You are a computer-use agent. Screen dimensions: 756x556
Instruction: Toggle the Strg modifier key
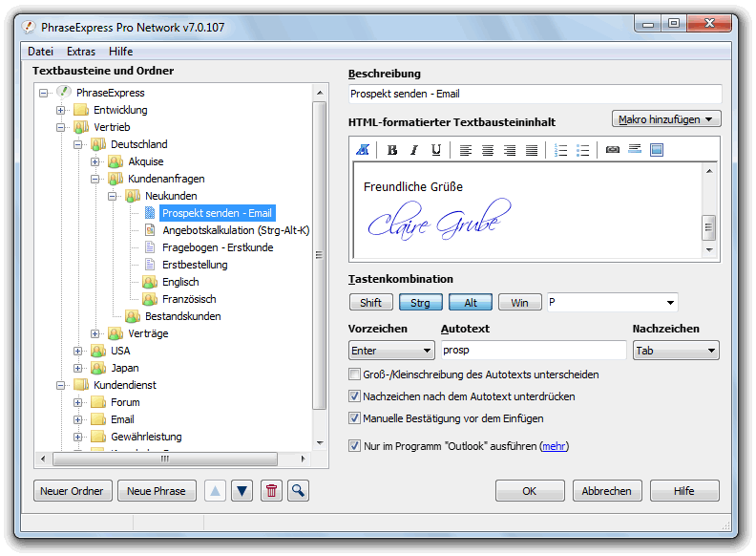coord(420,303)
